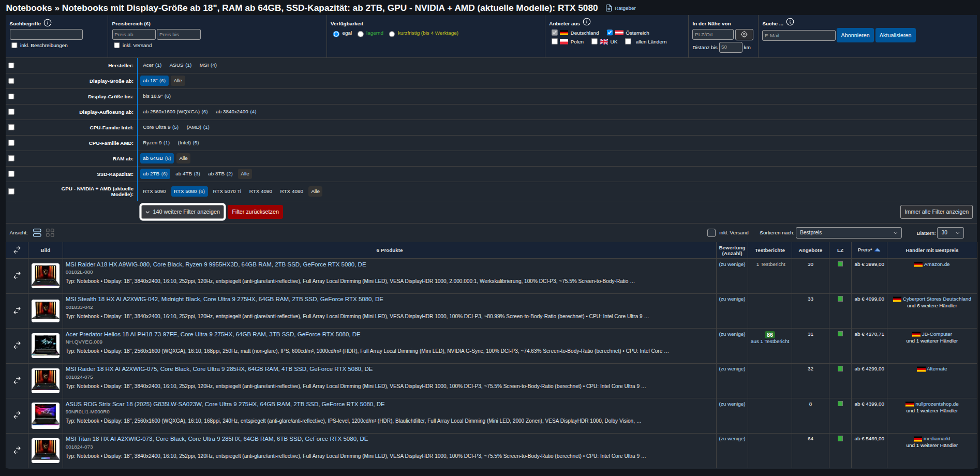The image size is (980, 476).
Task: Click compare arrows icon for MSI Raider A18
Action: click(x=17, y=275)
